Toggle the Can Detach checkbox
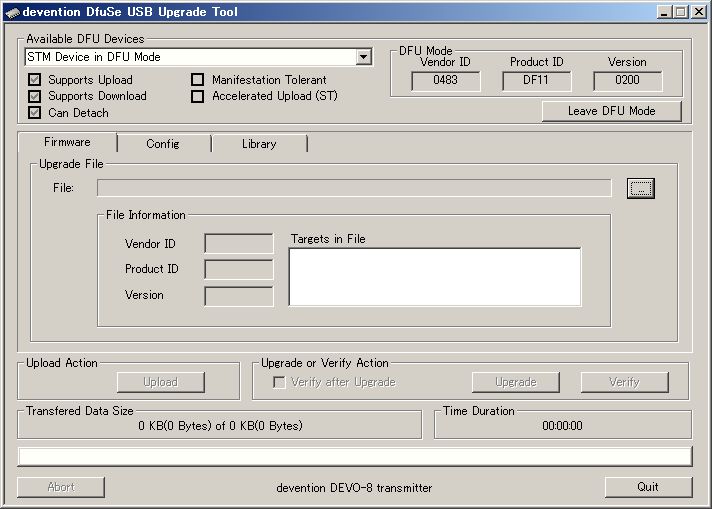712x509 pixels. [35, 113]
